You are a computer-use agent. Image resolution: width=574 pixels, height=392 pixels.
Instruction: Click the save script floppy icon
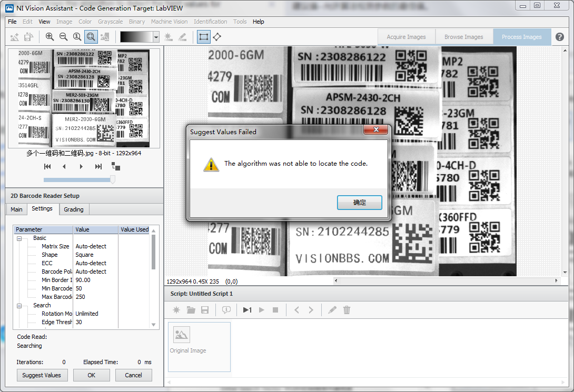click(205, 310)
